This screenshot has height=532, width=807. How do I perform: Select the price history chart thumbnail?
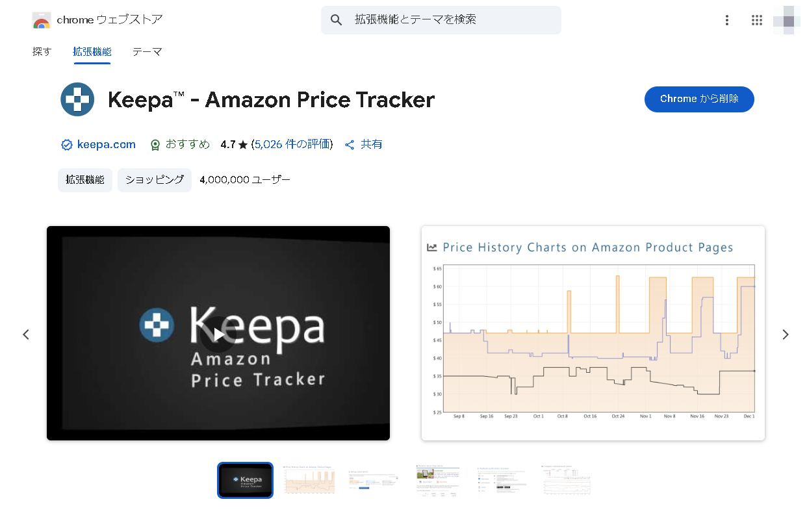coord(309,480)
